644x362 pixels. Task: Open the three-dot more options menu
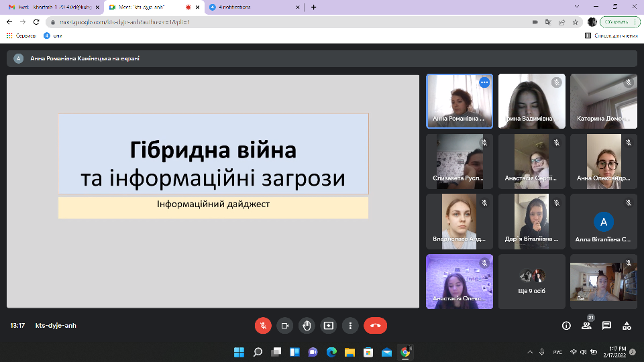coord(350,326)
